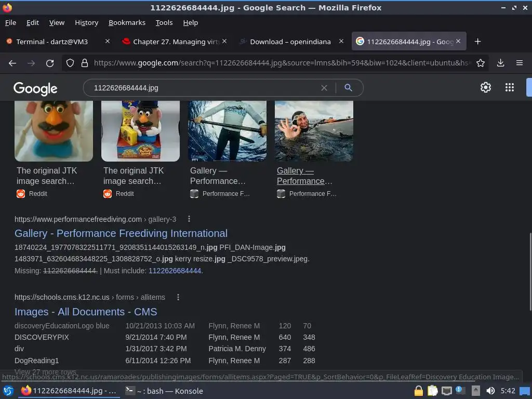The image size is (532, 399).
Task: Bookmark this page with the star icon
Action: pyautogui.click(x=481, y=63)
